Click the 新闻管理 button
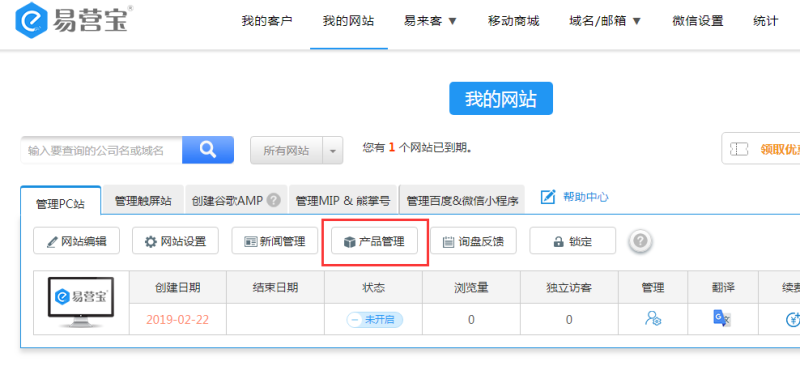 (x=274, y=241)
